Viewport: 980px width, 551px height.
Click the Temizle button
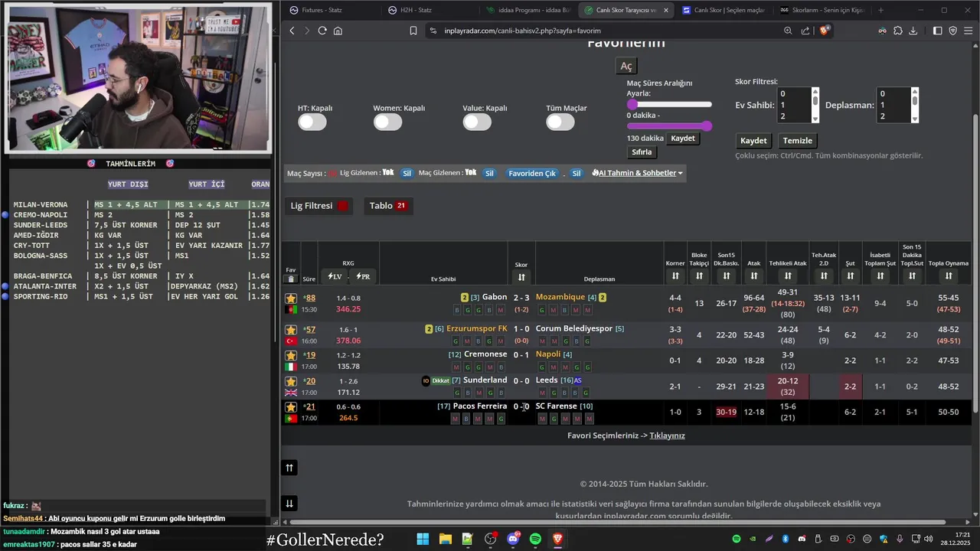click(798, 141)
